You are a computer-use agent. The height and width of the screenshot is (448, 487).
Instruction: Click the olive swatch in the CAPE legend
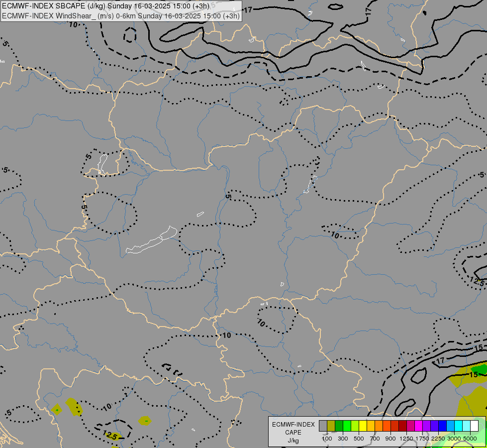pyautogui.click(x=331, y=426)
